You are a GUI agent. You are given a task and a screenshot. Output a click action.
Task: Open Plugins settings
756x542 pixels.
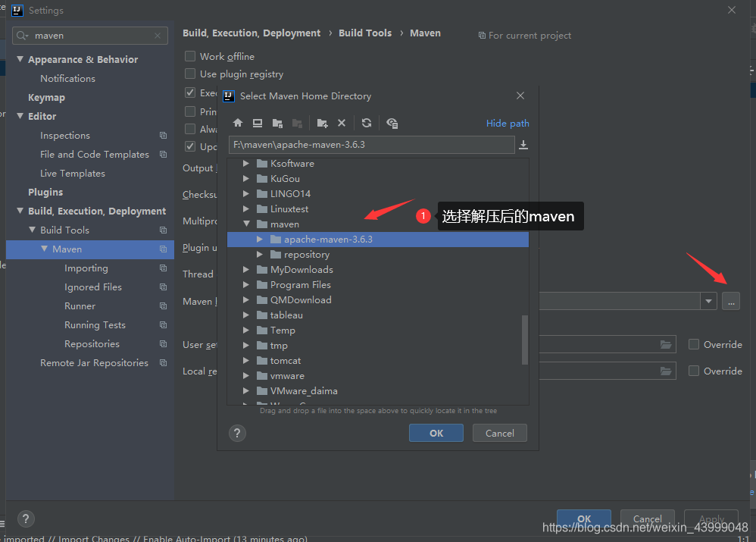pos(45,192)
